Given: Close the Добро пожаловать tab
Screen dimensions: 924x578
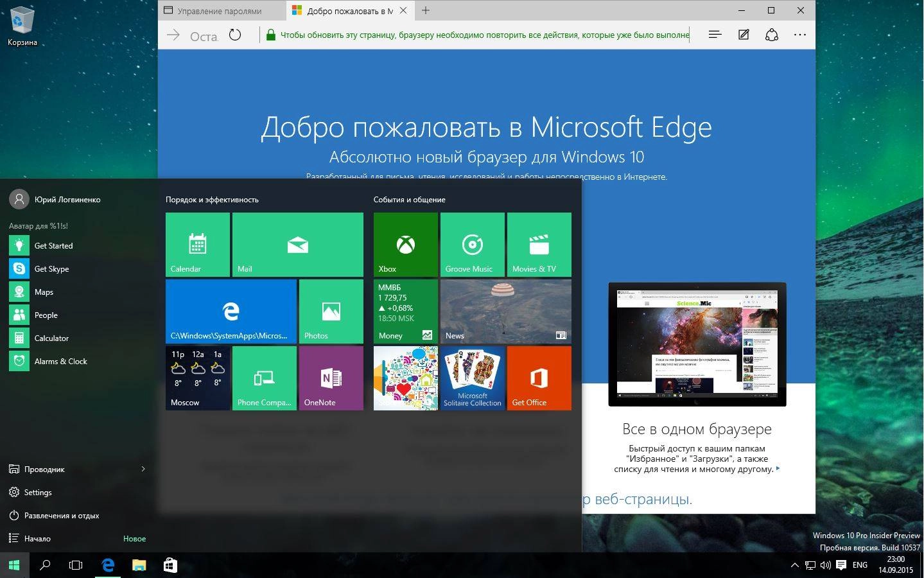Looking at the screenshot, I should (403, 10).
